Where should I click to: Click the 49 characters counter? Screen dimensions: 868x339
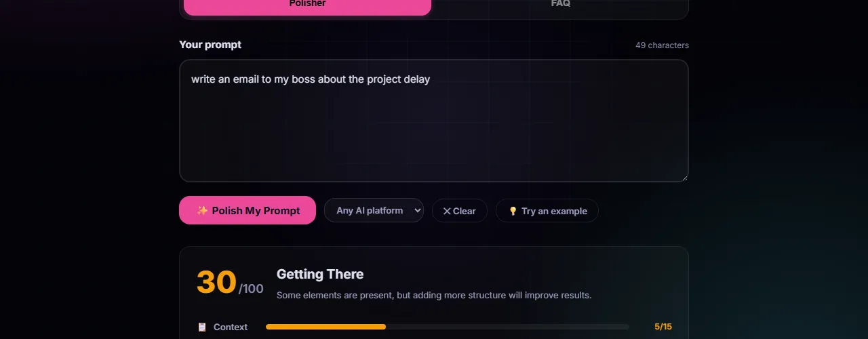pos(662,45)
